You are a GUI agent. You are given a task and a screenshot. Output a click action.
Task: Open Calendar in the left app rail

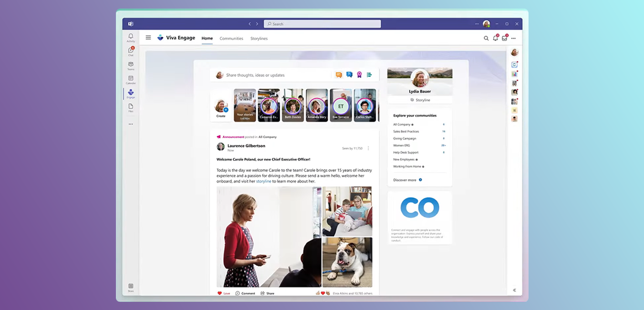pyautogui.click(x=131, y=80)
